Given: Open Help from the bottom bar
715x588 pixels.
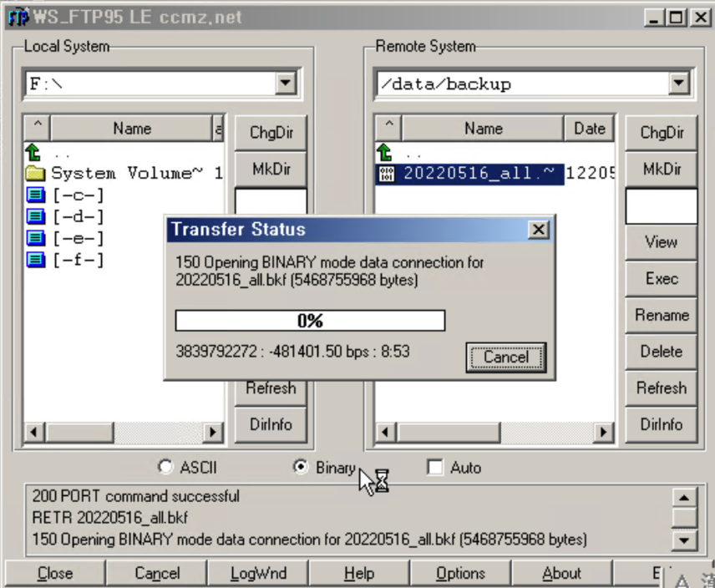Looking at the screenshot, I should click(359, 573).
